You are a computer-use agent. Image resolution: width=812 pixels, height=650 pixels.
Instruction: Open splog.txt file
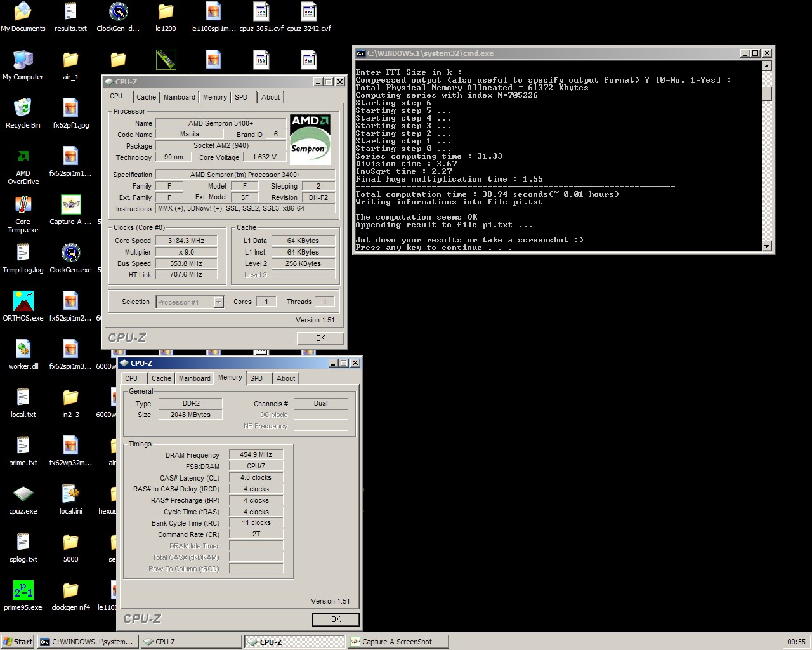[23, 548]
